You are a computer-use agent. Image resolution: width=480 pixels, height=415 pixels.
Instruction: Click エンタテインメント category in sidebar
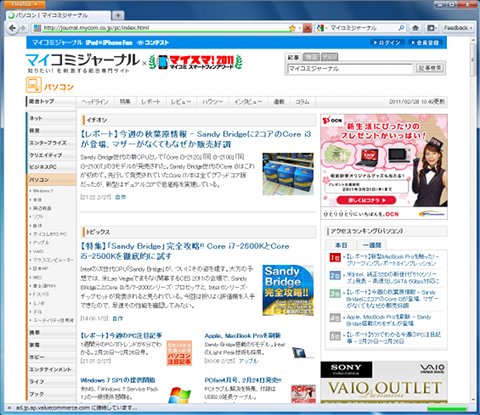click(x=51, y=369)
